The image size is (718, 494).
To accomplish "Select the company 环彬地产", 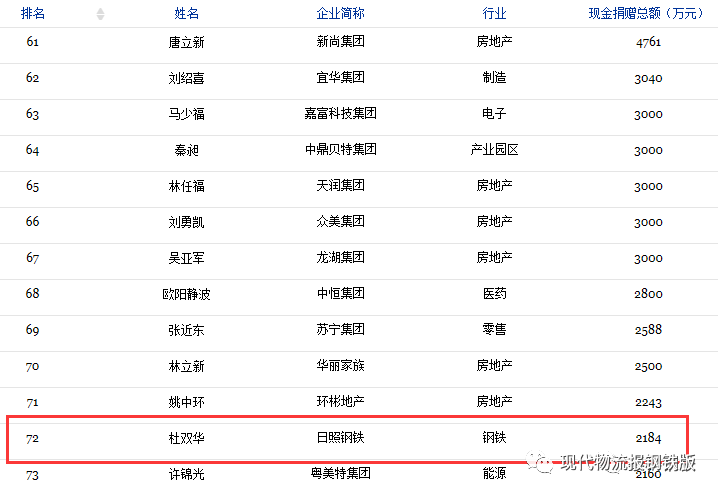I will pos(340,402).
